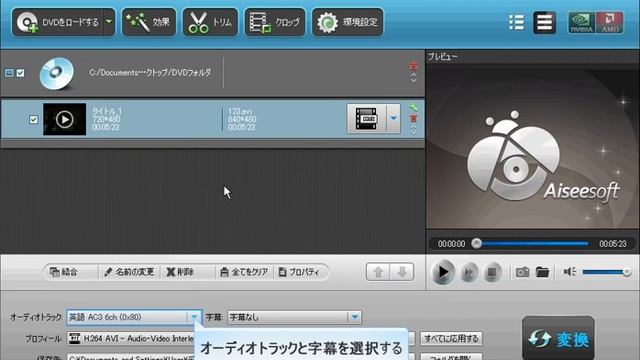Open the トリム trim tool
Screen dimensions: 640x360
point(210,22)
